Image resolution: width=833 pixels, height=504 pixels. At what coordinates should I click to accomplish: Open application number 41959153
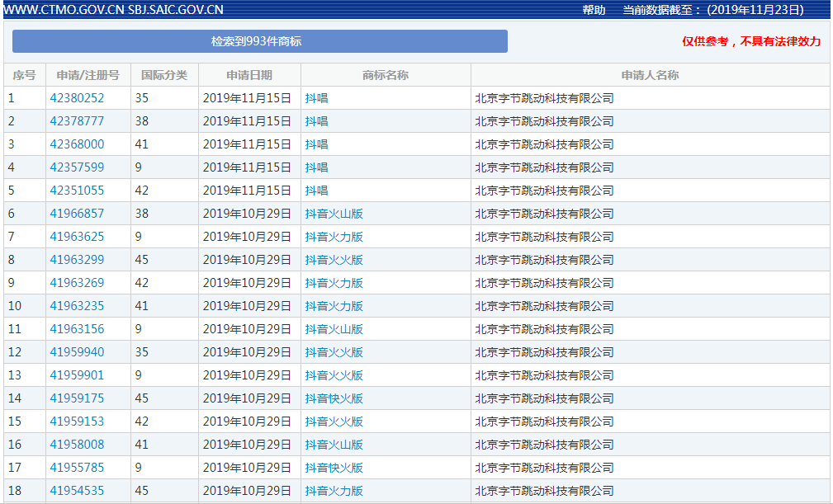pos(77,422)
